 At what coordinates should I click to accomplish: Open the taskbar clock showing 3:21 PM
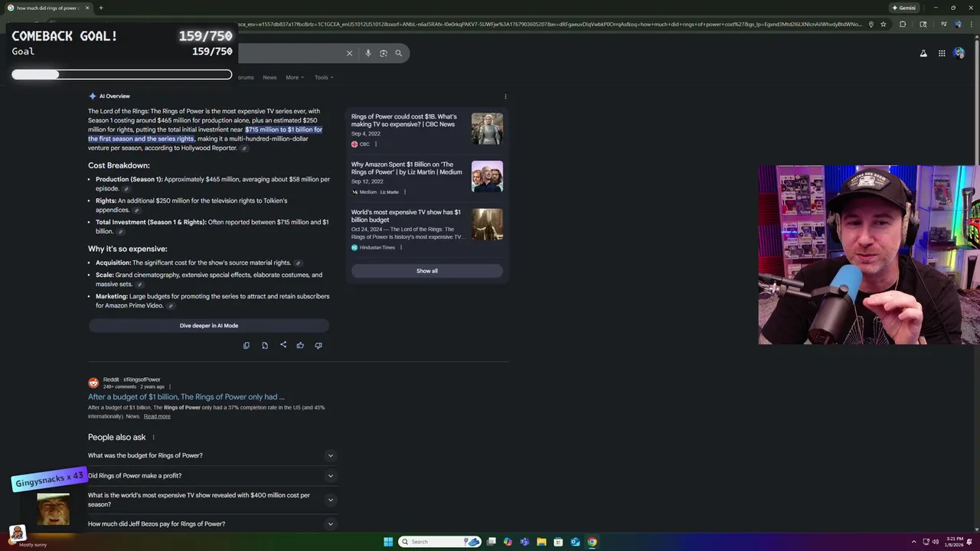(955, 542)
